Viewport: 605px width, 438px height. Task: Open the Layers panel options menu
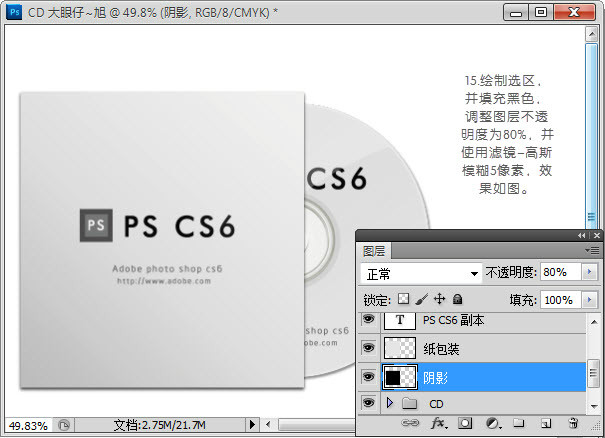click(592, 249)
